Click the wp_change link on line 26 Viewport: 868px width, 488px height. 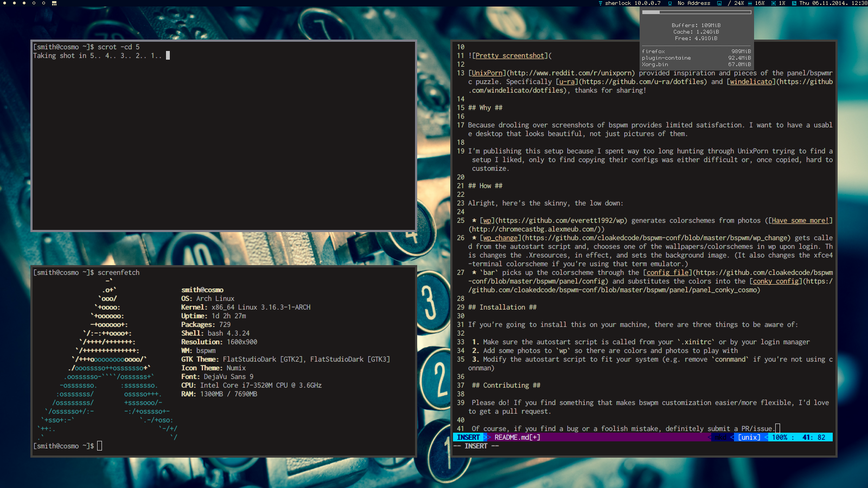500,238
